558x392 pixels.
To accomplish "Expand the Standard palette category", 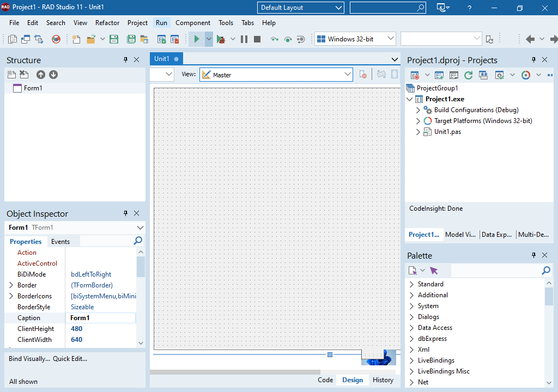I will pos(412,284).
